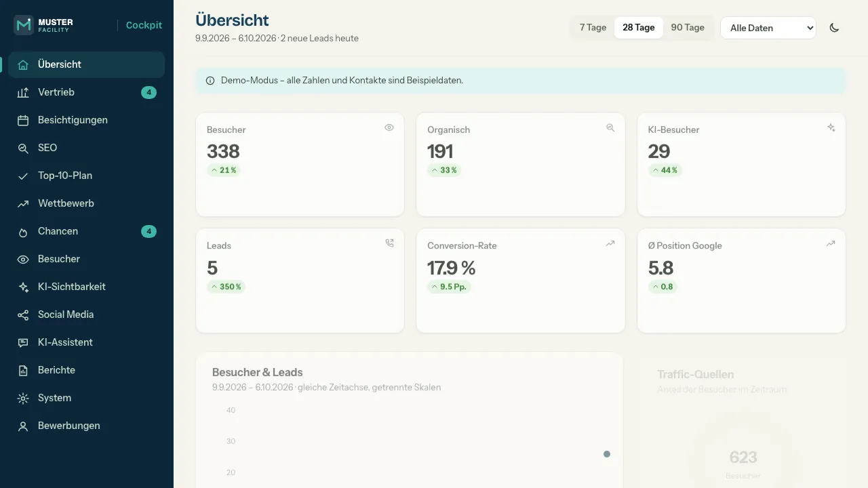
Task: Click the 'Besucher & Leads' chart heading
Action: (257, 372)
